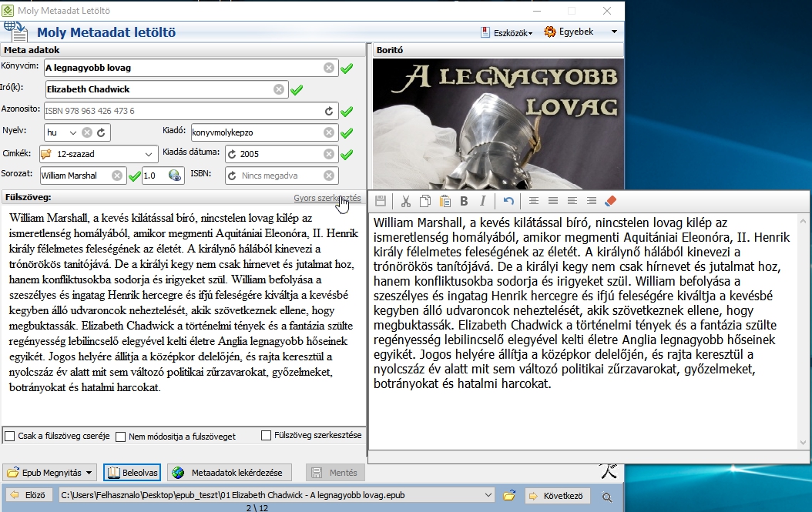Go to next book with Következő

tap(558, 496)
